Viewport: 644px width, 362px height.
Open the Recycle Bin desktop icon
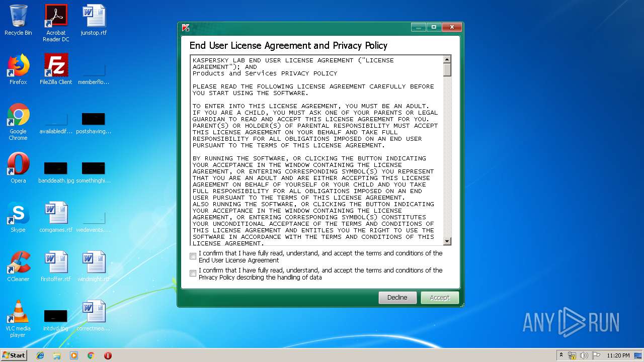[x=18, y=20]
